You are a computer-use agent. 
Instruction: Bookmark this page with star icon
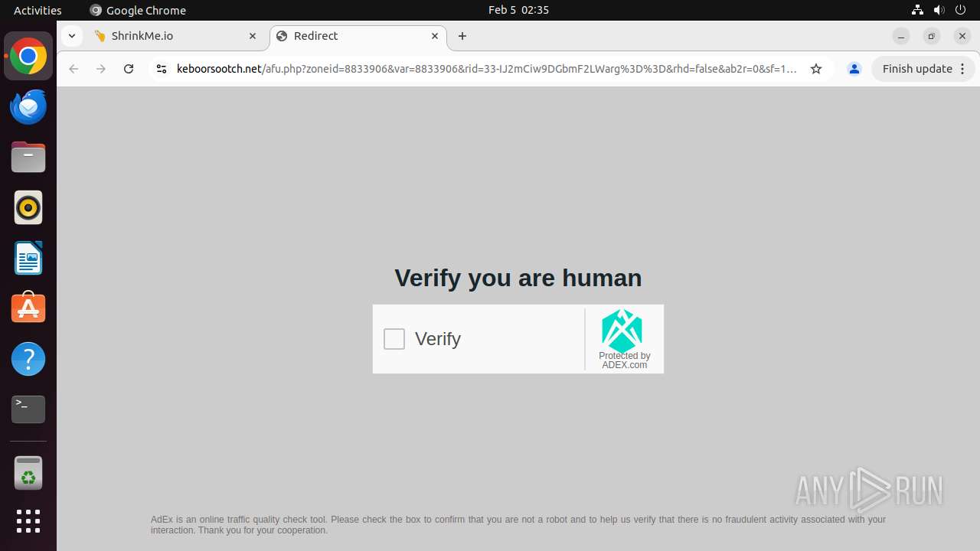[816, 69]
